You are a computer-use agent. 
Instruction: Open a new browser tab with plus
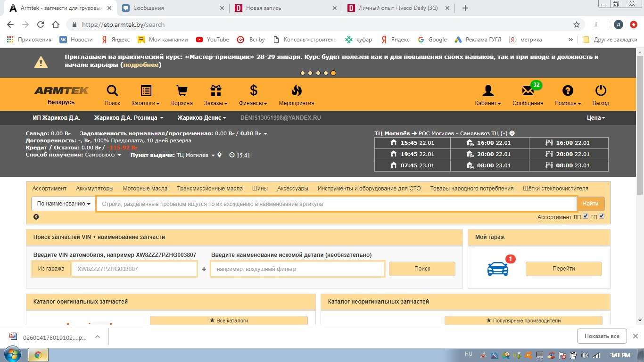465,8
